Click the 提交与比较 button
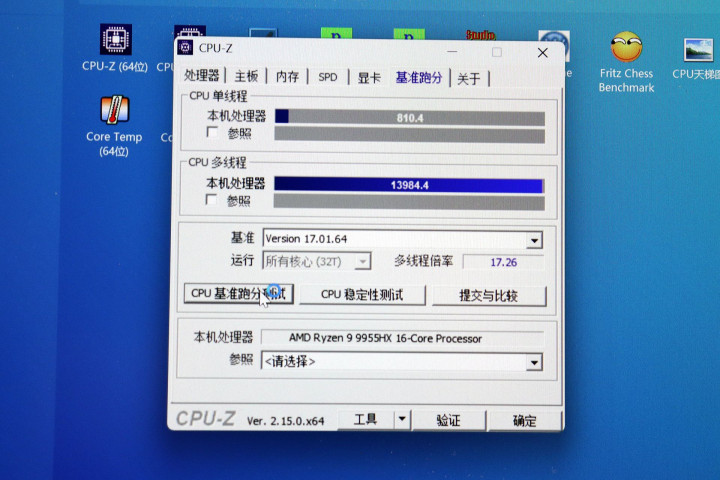The width and height of the screenshot is (720, 480). click(489, 295)
